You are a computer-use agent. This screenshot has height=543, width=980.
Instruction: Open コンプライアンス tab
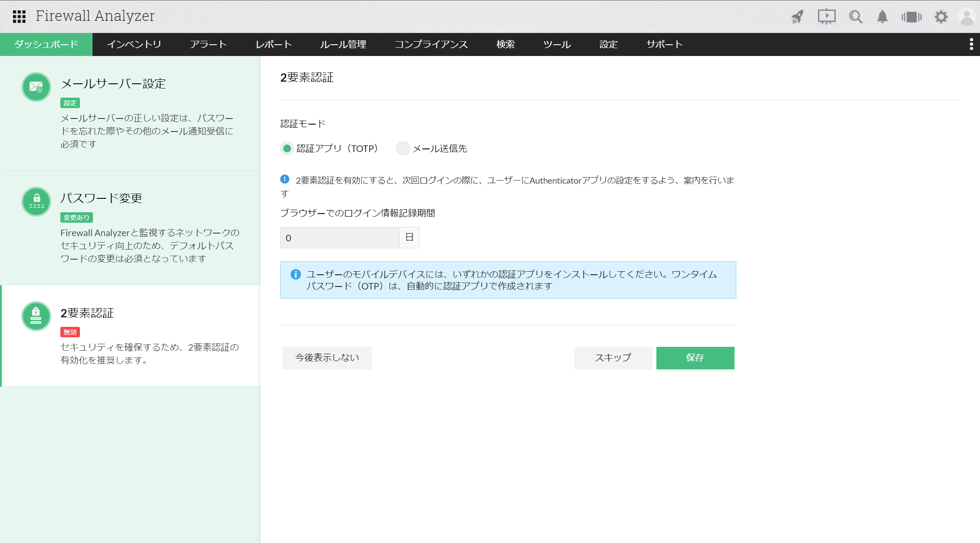tap(431, 44)
